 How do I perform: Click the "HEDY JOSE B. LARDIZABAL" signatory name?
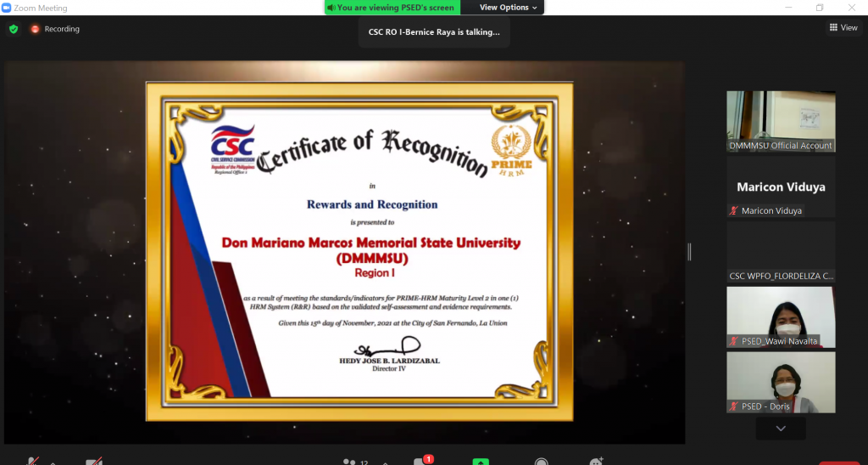(389, 361)
